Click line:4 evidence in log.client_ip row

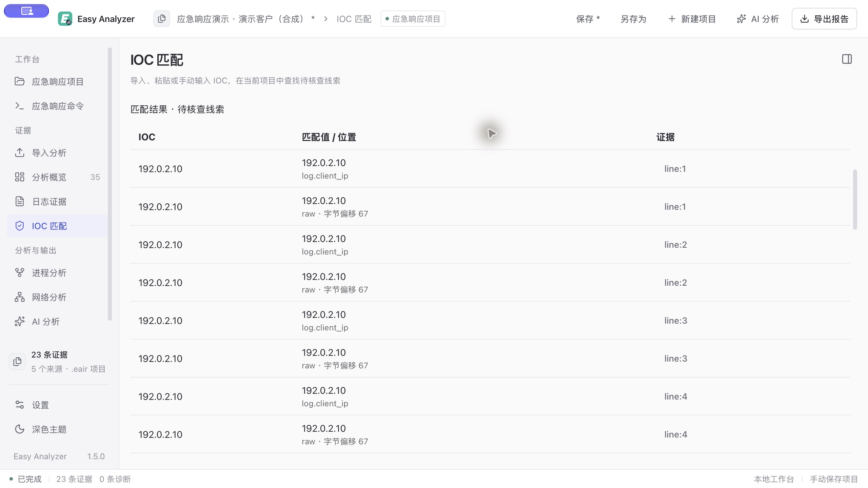pos(675,396)
